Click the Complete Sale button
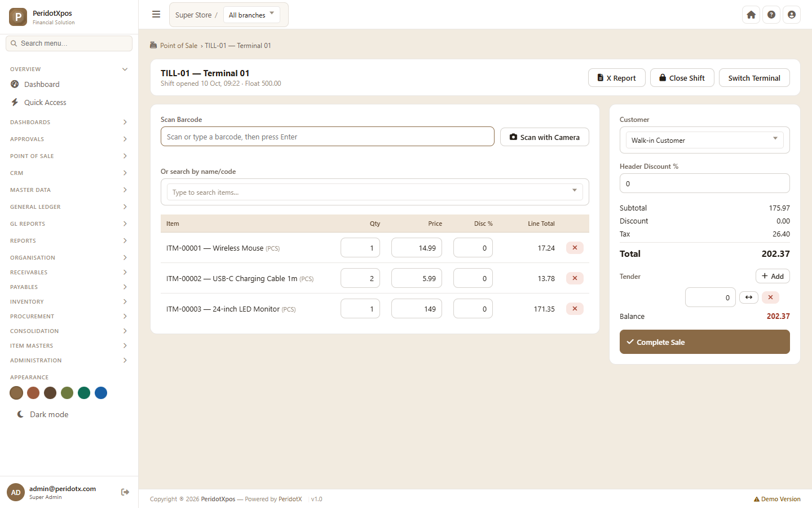The height and width of the screenshot is (508, 812). pos(705,342)
